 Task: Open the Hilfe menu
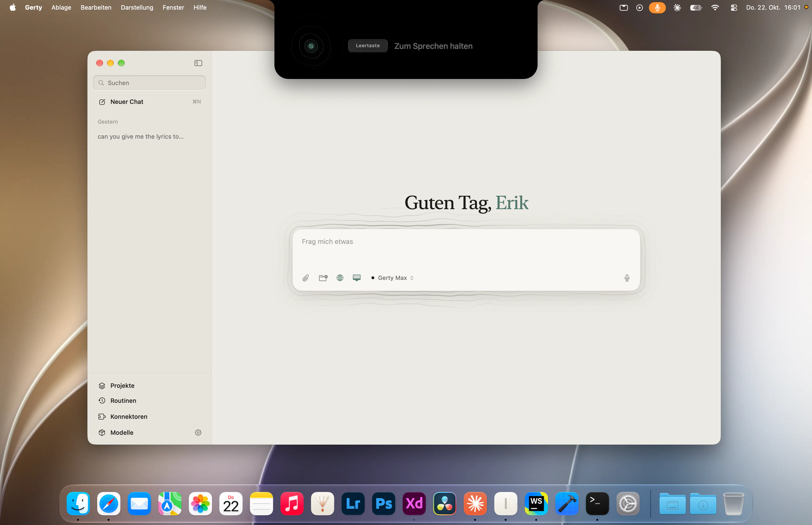[200, 7]
